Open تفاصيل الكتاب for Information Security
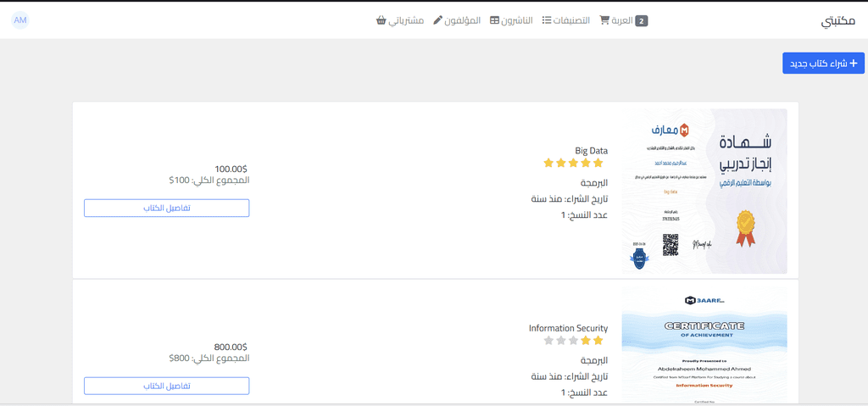Viewport: 868px width, 406px height. (167, 386)
